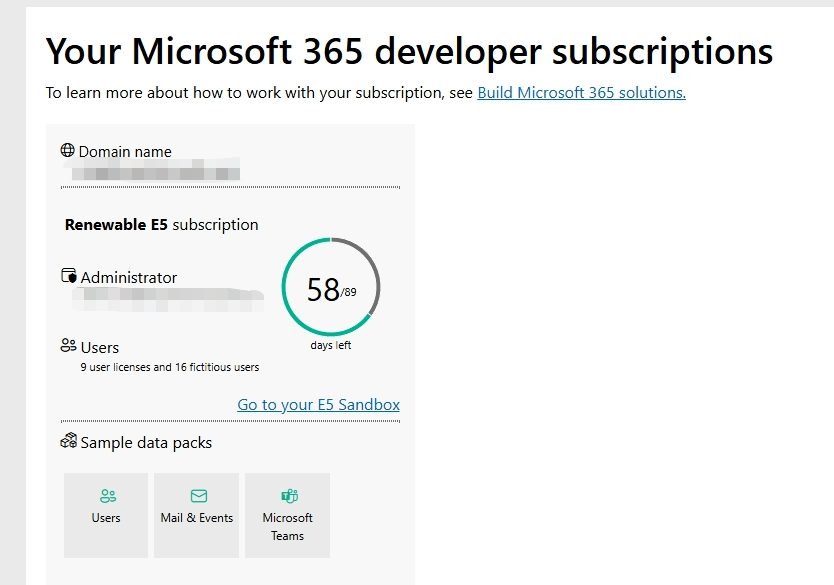Click the blurred administrator email value

coord(168,299)
